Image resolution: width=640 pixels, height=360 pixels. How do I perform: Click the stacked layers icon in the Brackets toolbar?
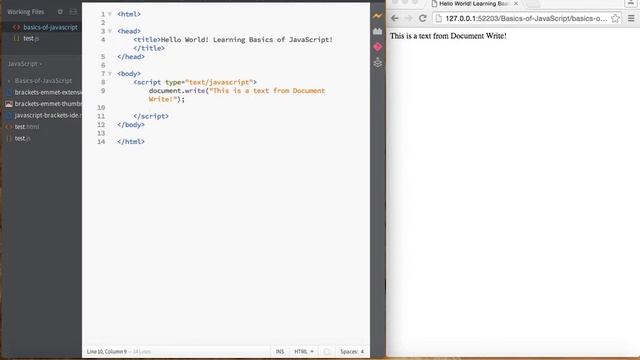[378, 62]
